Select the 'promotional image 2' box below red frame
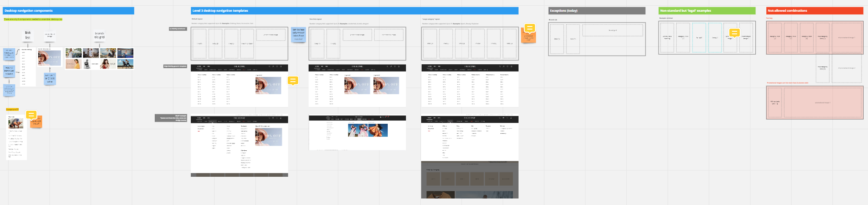This screenshot has height=205, width=868. pos(847,68)
